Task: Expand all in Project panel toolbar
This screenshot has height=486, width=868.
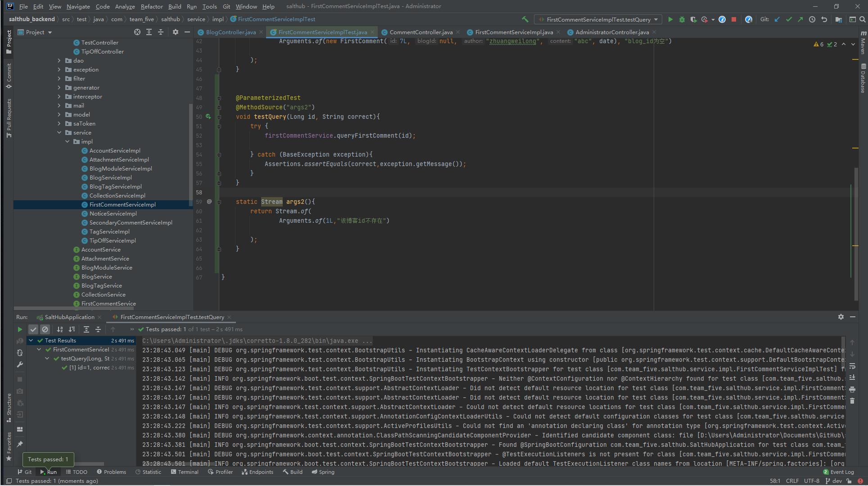Action: pyautogui.click(x=149, y=32)
